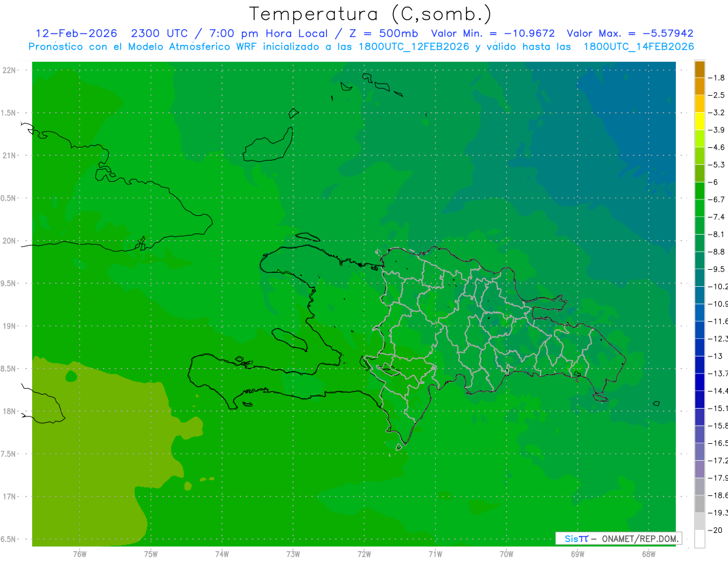Select the '12-Feb-2026' date text
This screenshot has width=728, height=562.
point(76,33)
